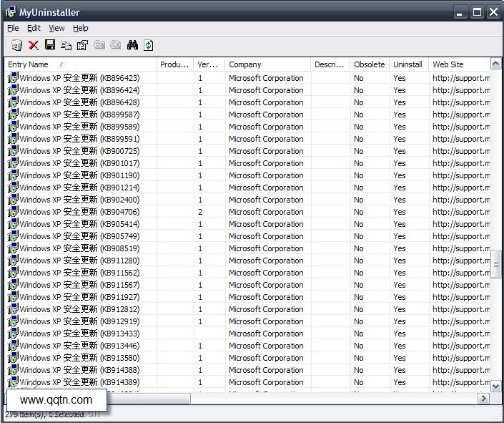Sort by Product column header

click(175, 64)
